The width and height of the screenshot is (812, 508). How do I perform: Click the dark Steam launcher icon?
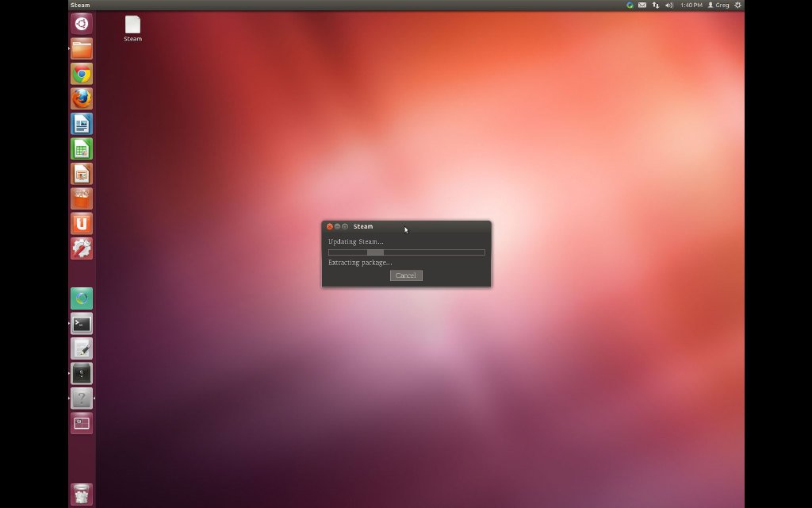82,373
